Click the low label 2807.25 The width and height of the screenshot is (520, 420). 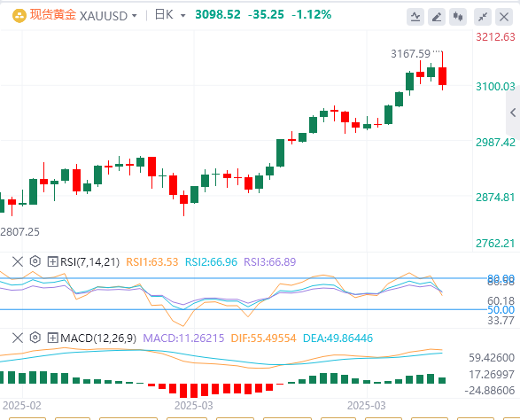tap(19, 232)
